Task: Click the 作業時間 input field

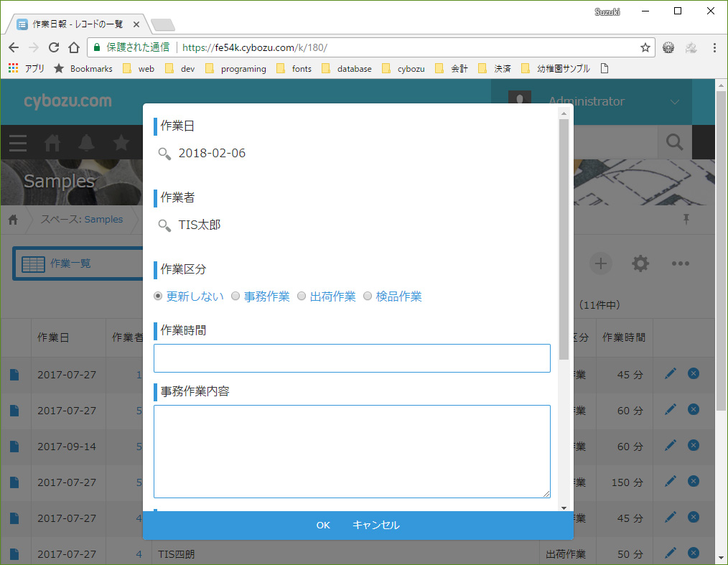Action: pyautogui.click(x=352, y=358)
